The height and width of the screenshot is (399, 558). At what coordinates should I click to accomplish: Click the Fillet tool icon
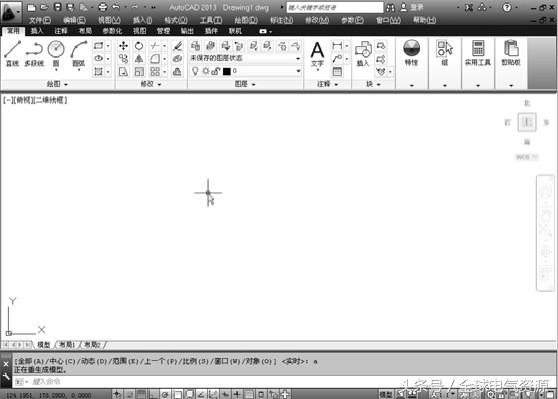point(155,59)
